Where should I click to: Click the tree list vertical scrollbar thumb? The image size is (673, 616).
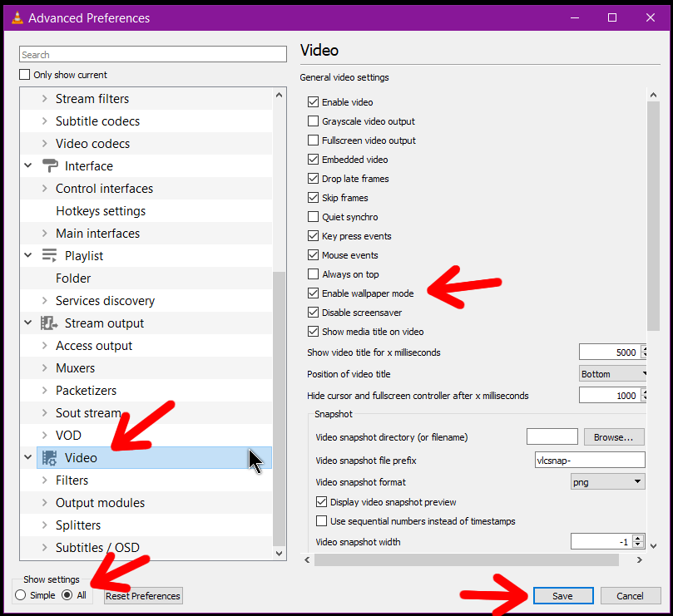click(x=279, y=409)
